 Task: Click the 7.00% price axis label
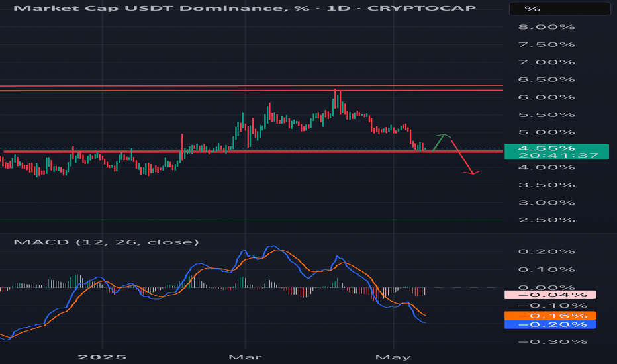pos(546,62)
